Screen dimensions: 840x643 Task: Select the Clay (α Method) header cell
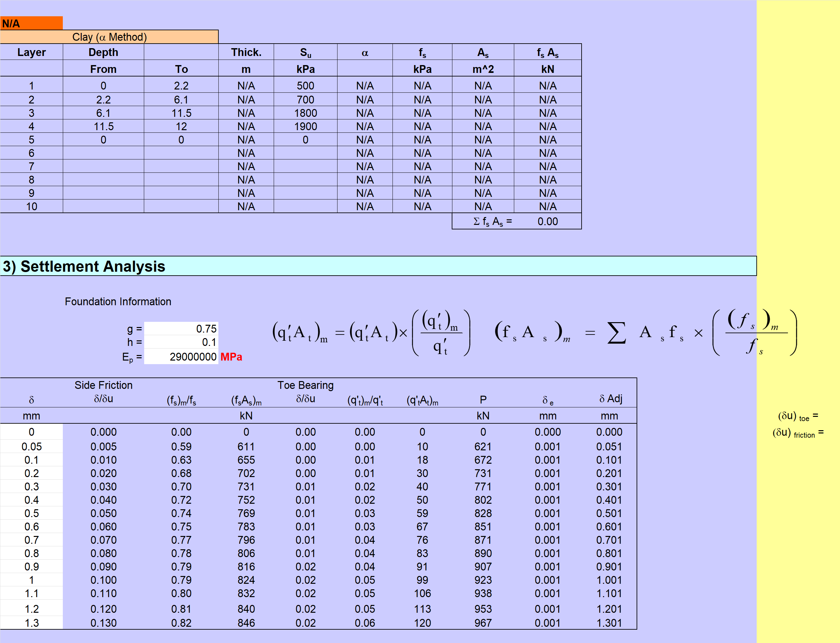coord(109,37)
